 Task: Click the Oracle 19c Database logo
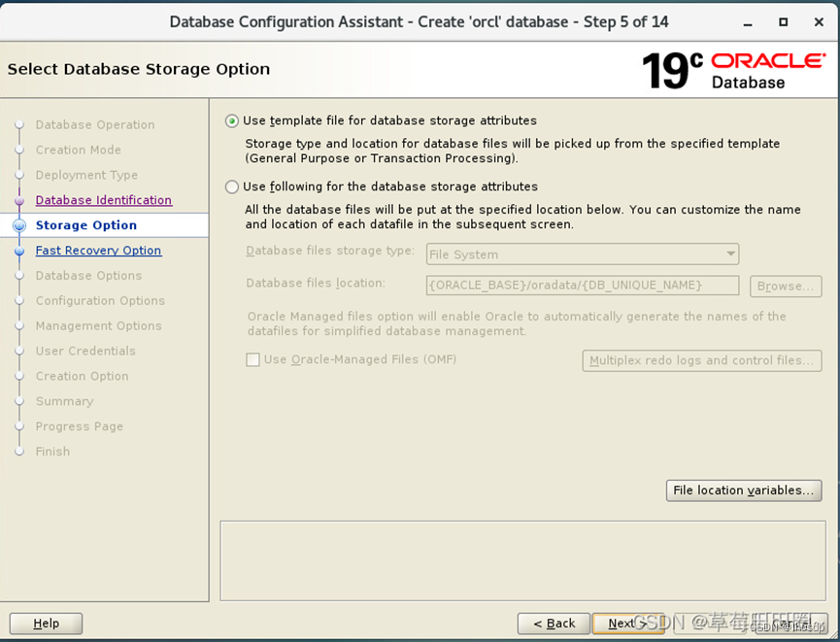(734, 70)
